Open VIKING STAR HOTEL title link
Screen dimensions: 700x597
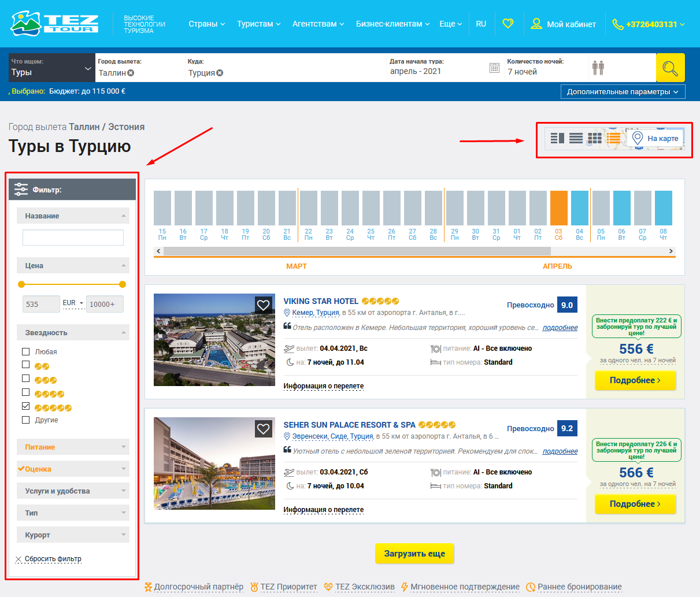321,301
